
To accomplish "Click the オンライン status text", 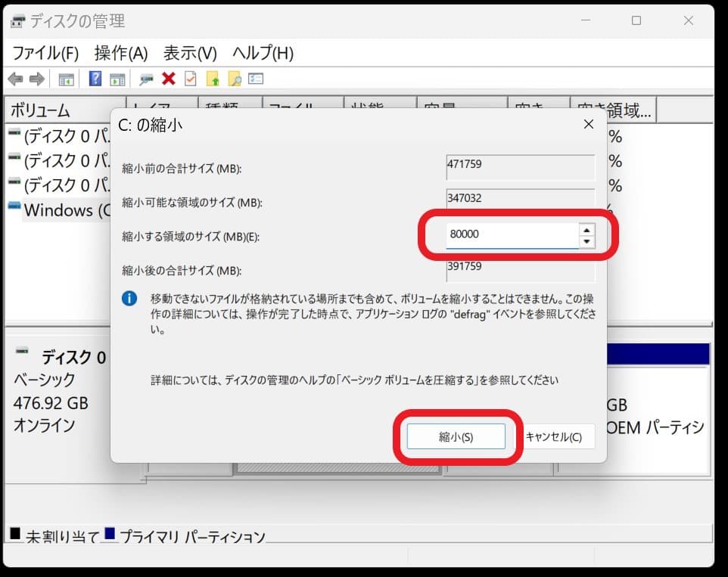I will 44,425.
